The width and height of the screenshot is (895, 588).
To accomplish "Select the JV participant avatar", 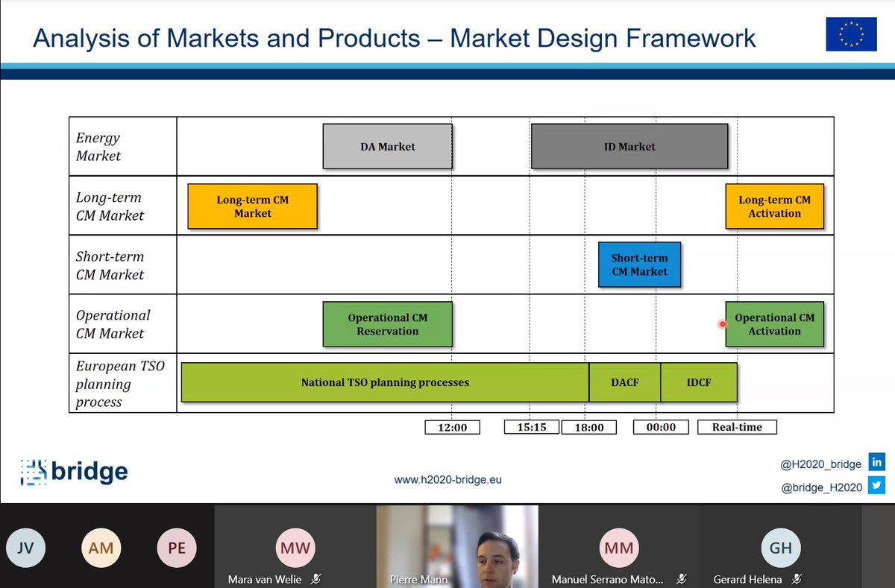I will (25, 548).
